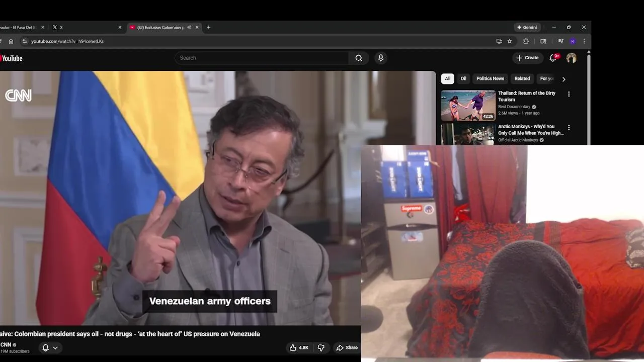This screenshot has width=644, height=362.
Task: Select the For you filter chip
Action: pos(546,78)
